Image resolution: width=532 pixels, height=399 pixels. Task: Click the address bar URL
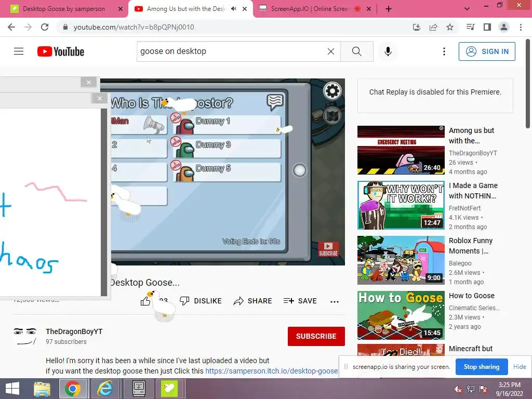pos(134,27)
